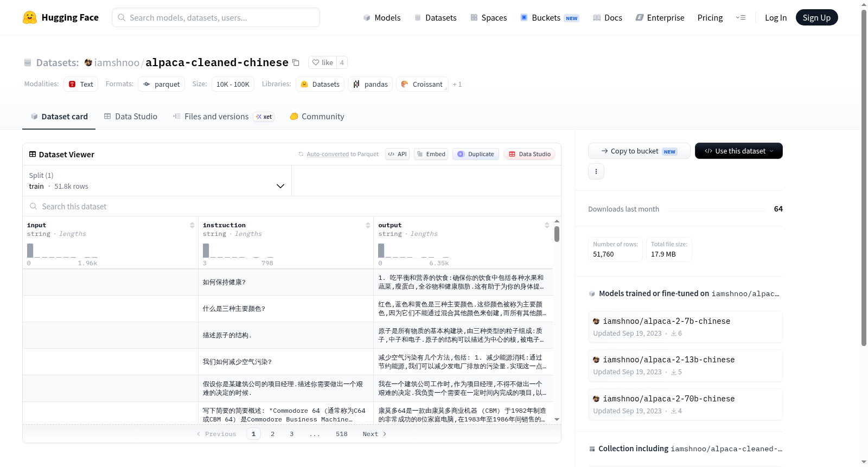Click Copy to bucket button
This screenshot has height=467, width=868.
[x=639, y=151]
